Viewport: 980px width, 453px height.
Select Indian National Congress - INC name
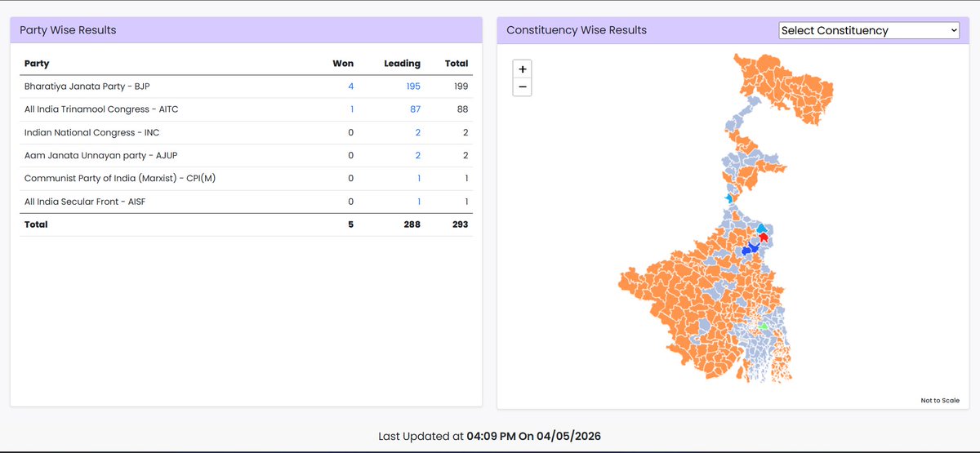click(x=91, y=132)
